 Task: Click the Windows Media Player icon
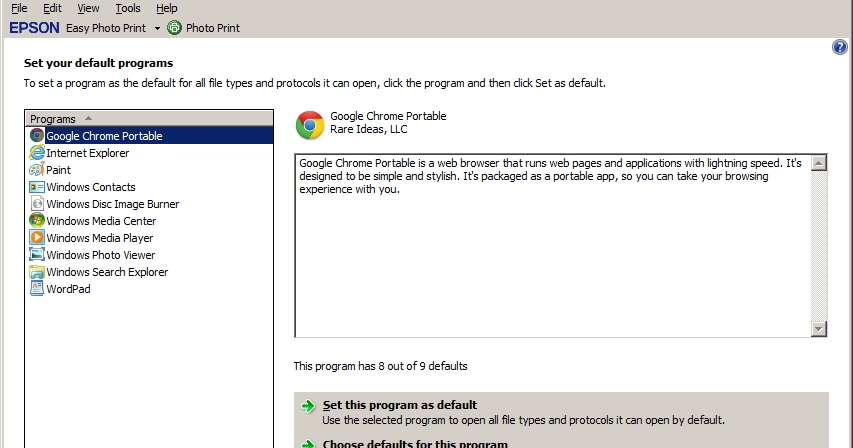point(36,238)
